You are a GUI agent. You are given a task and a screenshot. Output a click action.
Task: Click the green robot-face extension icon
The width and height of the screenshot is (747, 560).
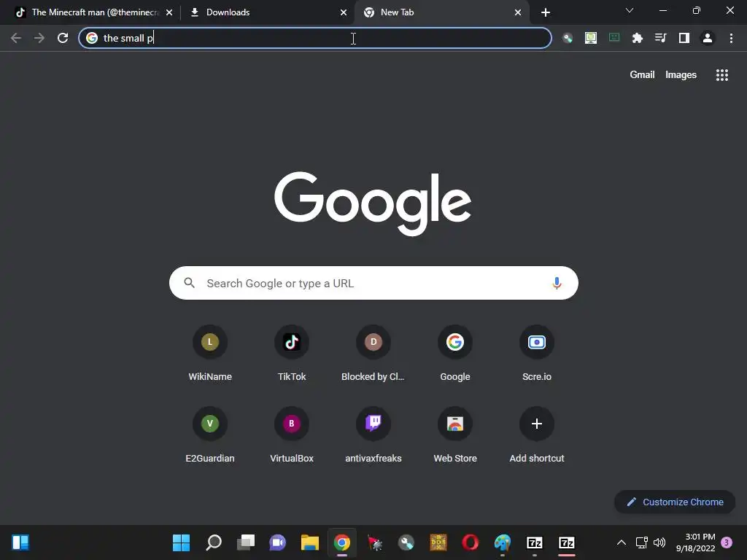coord(614,38)
